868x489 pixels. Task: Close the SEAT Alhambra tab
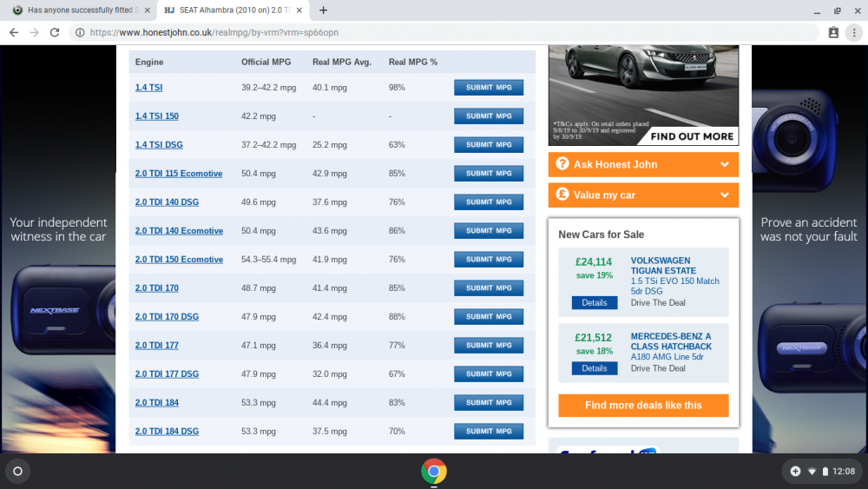pos(299,10)
